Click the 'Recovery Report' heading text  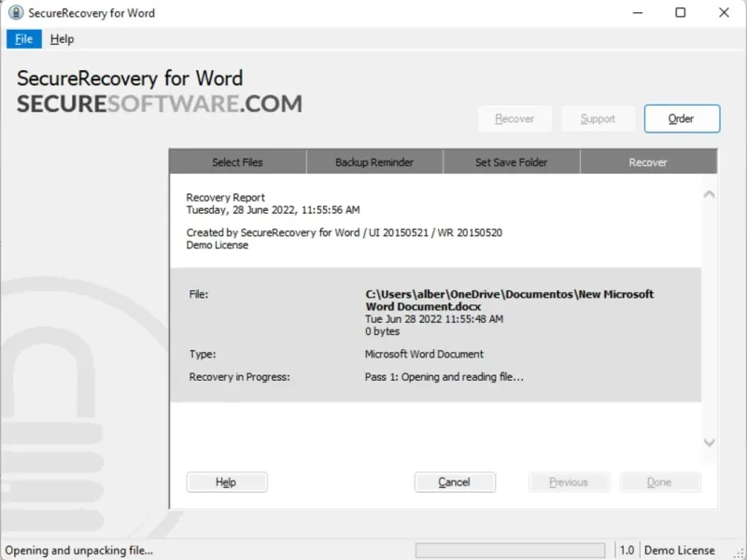coord(225,197)
